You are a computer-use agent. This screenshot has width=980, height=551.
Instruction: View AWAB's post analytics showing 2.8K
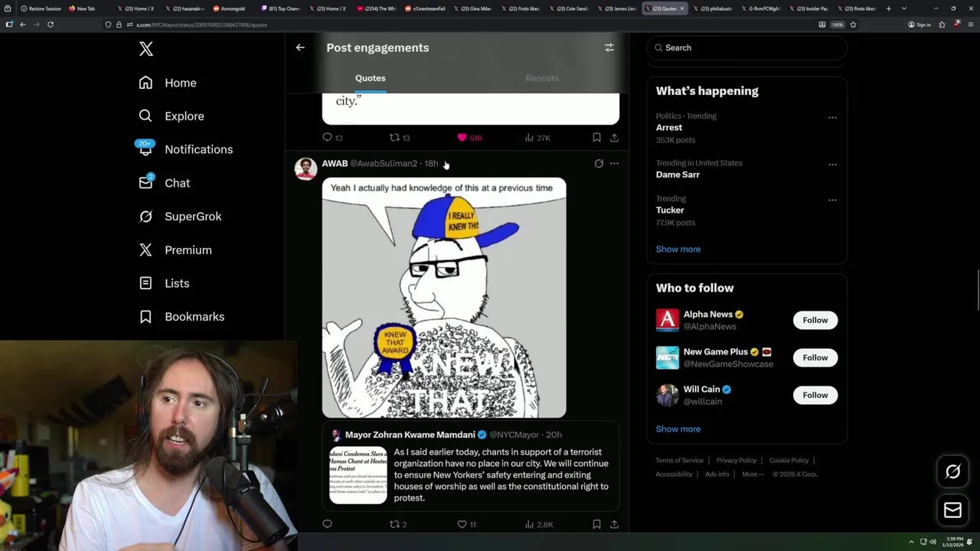[539, 524]
